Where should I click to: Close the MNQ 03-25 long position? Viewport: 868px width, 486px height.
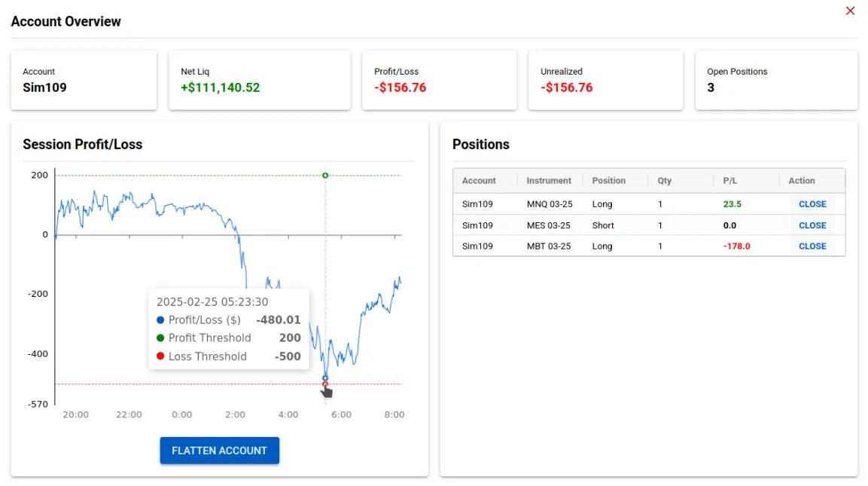[x=812, y=204]
